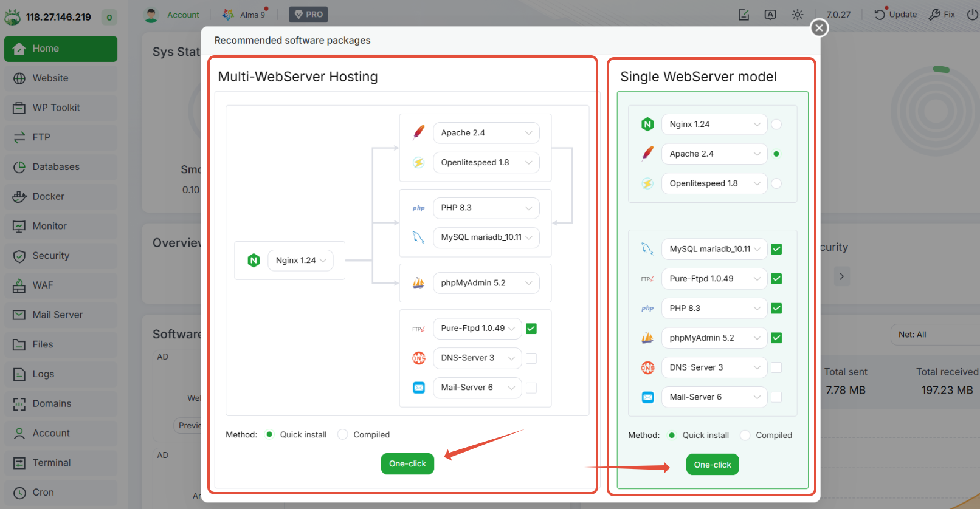This screenshot has width=980, height=509.
Task: Uncheck Pure-Ftpd 1.0.49 in Single WebServer model
Action: [x=776, y=279]
